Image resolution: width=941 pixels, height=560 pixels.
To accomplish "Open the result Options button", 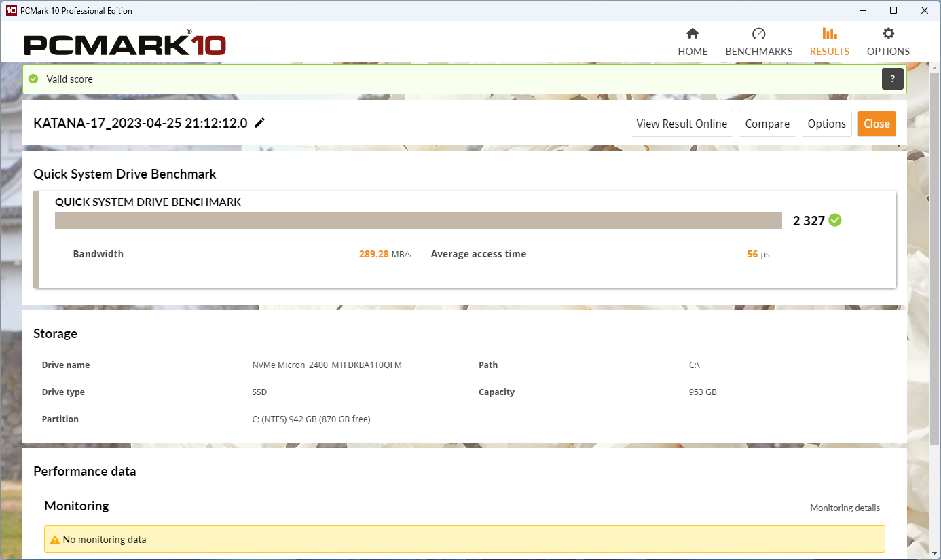I will 827,124.
